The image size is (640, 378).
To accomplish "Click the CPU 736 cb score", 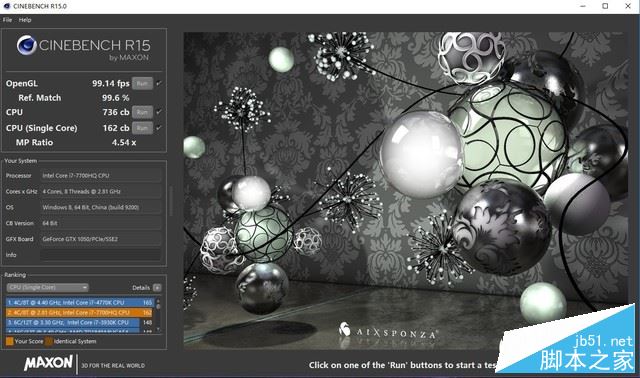I will coord(116,112).
